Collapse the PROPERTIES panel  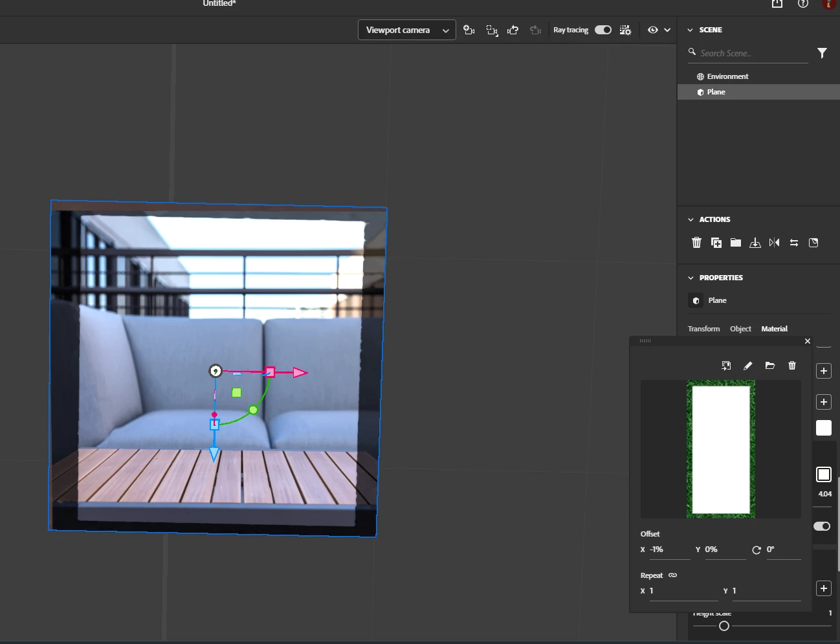tap(691, 278)
